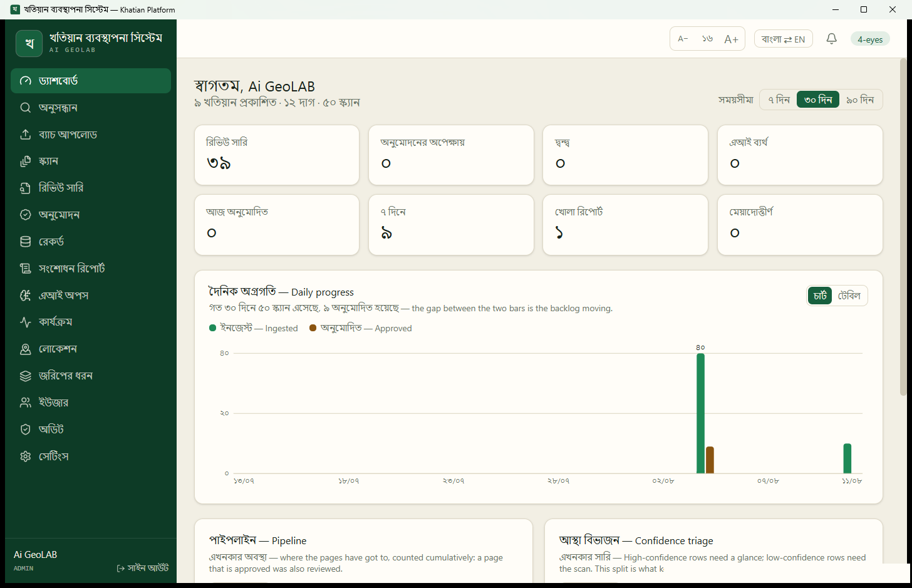Click the ইউজার people icon
This screenshot has height=588, width=912.
click(x=26, y=403)
